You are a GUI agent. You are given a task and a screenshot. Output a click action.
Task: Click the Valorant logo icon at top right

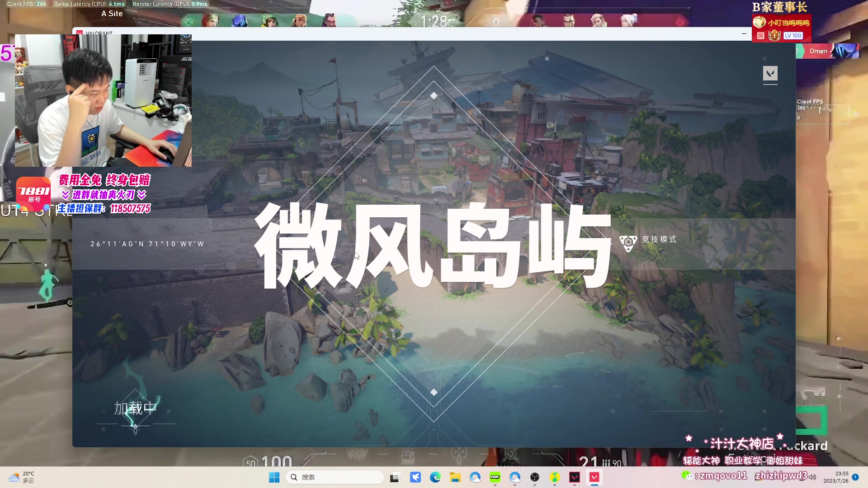770,73
